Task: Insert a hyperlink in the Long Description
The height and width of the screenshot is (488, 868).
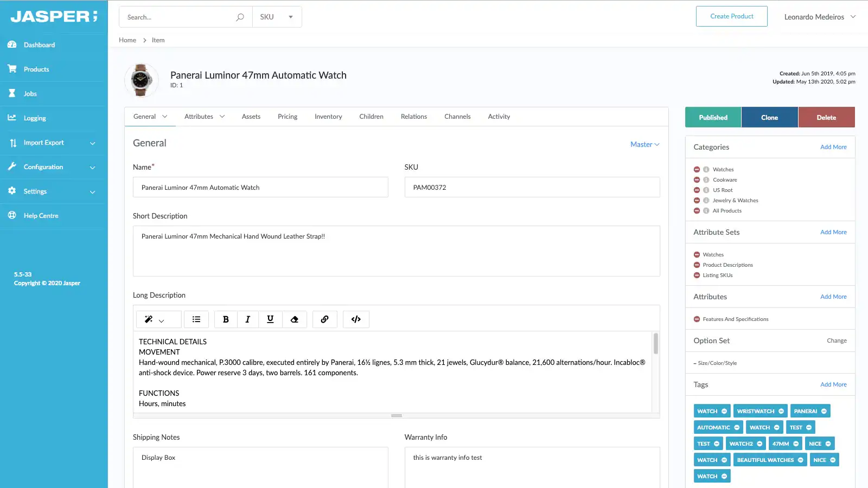Action: pos(324,319)
